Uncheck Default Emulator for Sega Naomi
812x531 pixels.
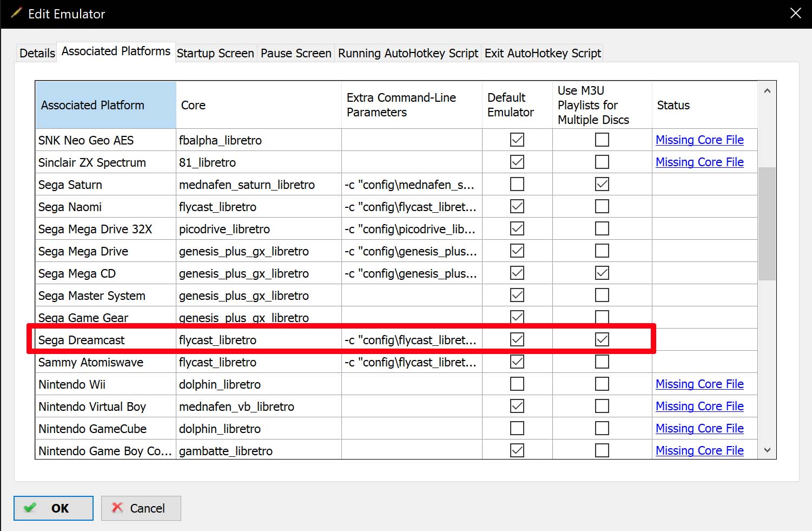[517, 206]
